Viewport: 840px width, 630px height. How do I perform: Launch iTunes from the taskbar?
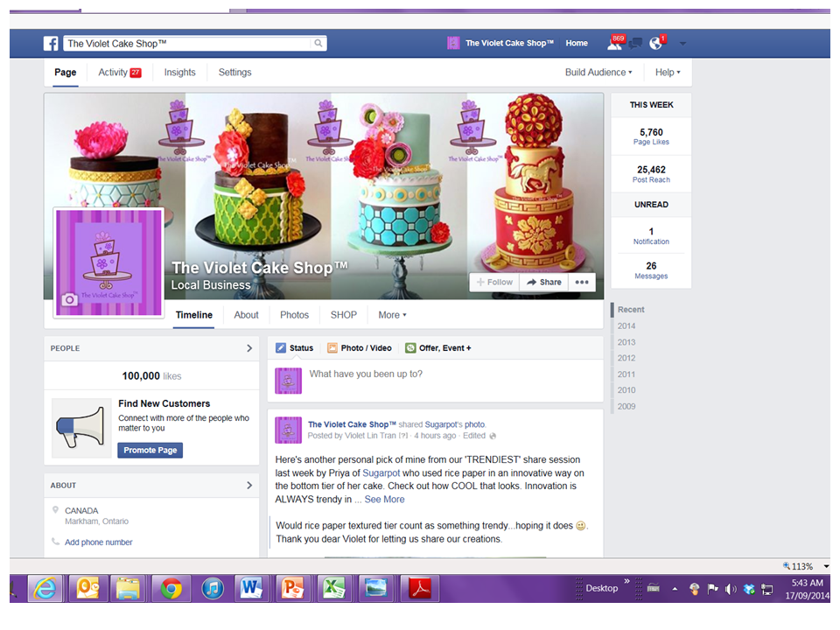click(212, 589)
